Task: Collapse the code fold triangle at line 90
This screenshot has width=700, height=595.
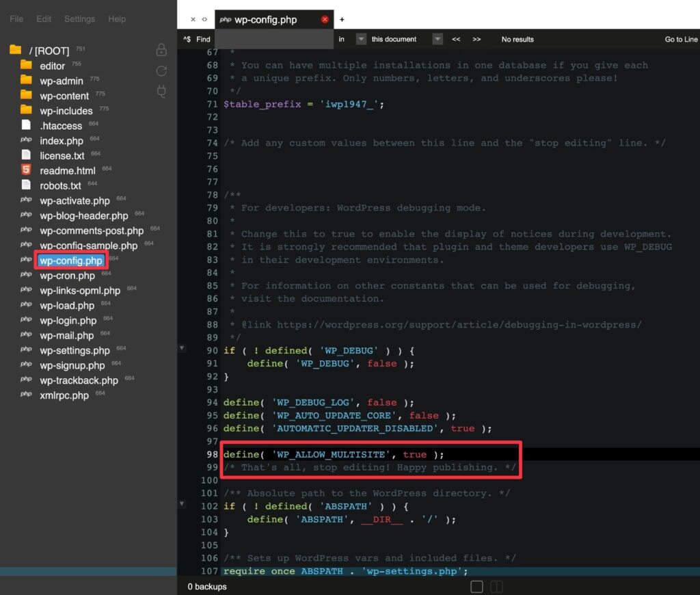Action: tap(181, 348)
